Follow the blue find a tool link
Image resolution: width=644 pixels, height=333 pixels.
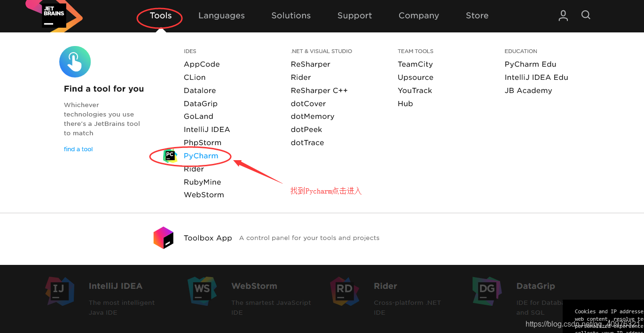79,149
